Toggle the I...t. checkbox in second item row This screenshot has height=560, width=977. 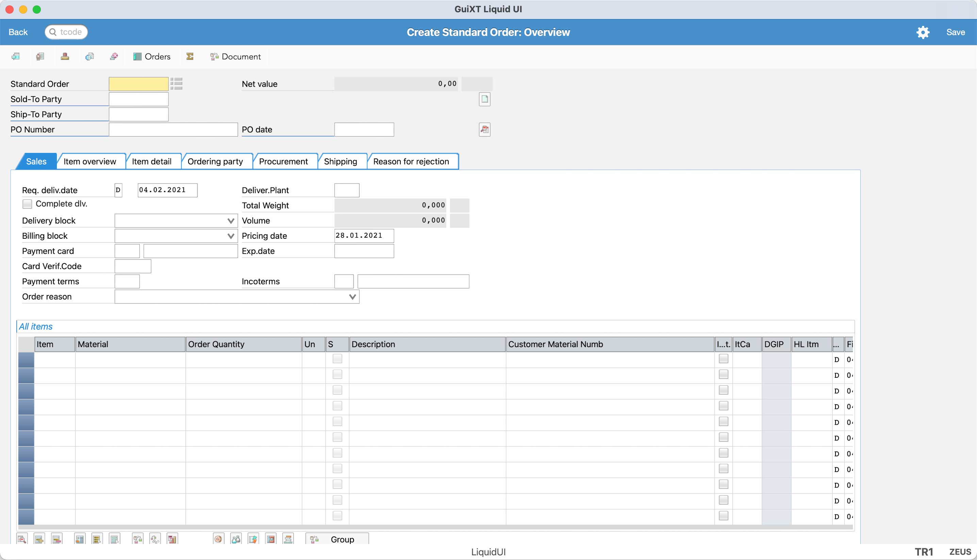click(723, 374)
